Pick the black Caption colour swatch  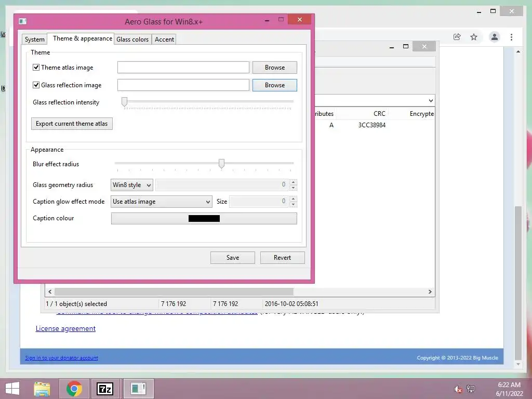pos(204,218)
